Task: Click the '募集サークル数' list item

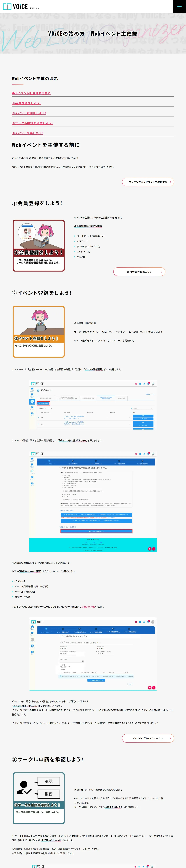Action: coord(23,597)
